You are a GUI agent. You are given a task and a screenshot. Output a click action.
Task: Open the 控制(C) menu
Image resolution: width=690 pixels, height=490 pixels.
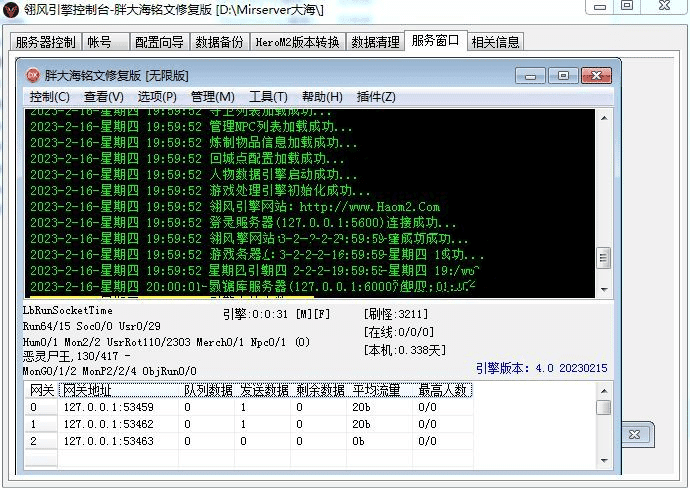point(49,97)
